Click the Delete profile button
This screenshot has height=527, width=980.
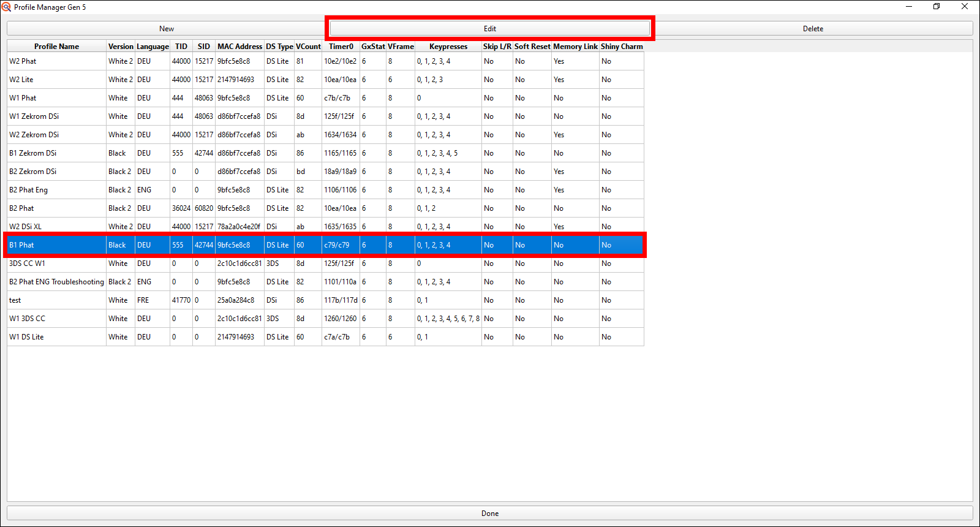(x=813, y=29)
